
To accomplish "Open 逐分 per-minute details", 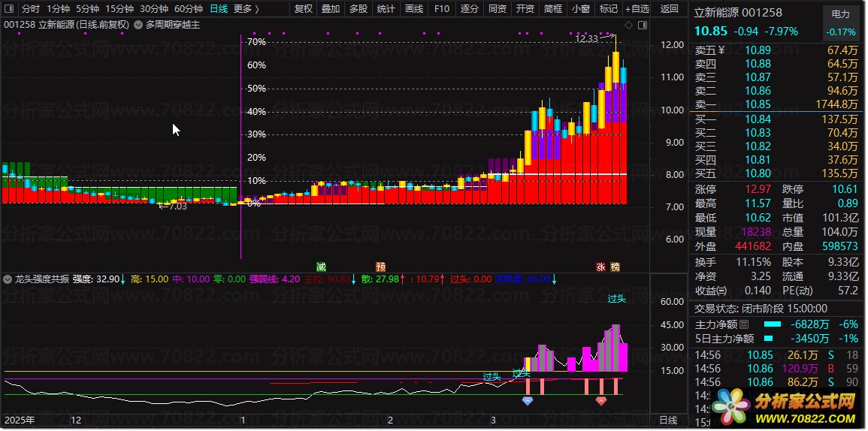I will click(470, 9).
